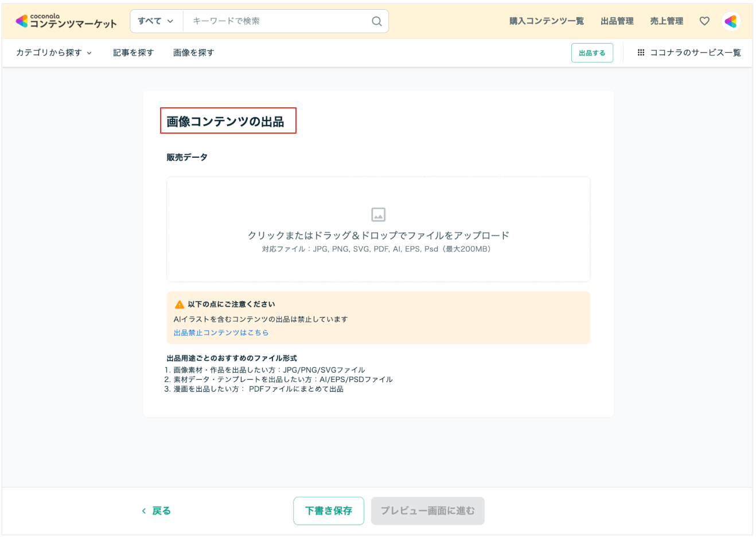Viewport: 756px width, 538px height.
Task: Select the 画像を探す menu item
Action: point(193,52)
